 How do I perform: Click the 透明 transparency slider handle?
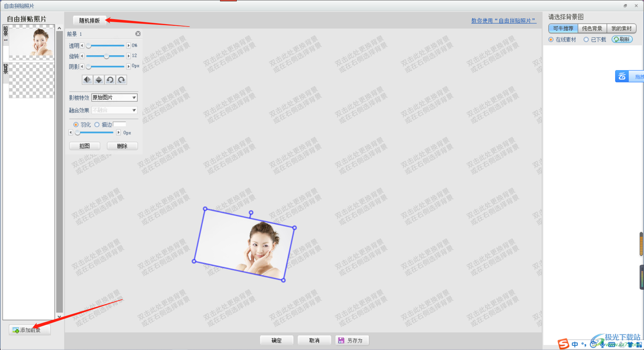89,46
